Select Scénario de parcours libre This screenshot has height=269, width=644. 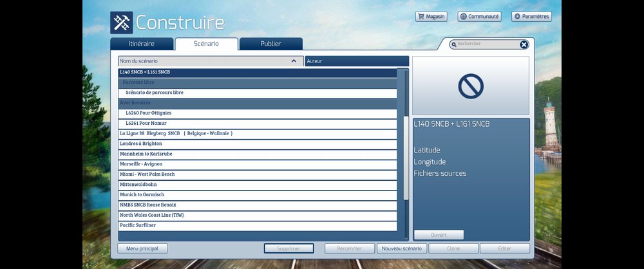click(x=258, y=93)
